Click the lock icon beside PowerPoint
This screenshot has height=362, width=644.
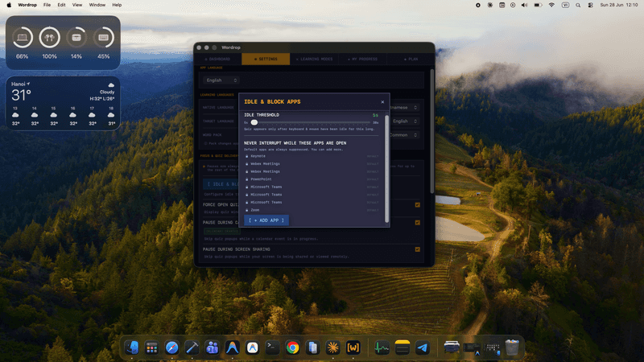247,179
